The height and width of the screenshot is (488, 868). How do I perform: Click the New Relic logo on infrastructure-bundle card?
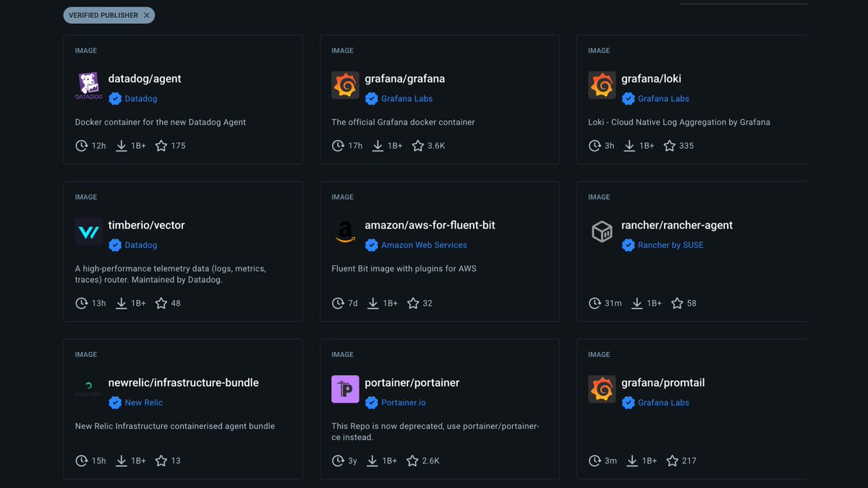[89, 390]
